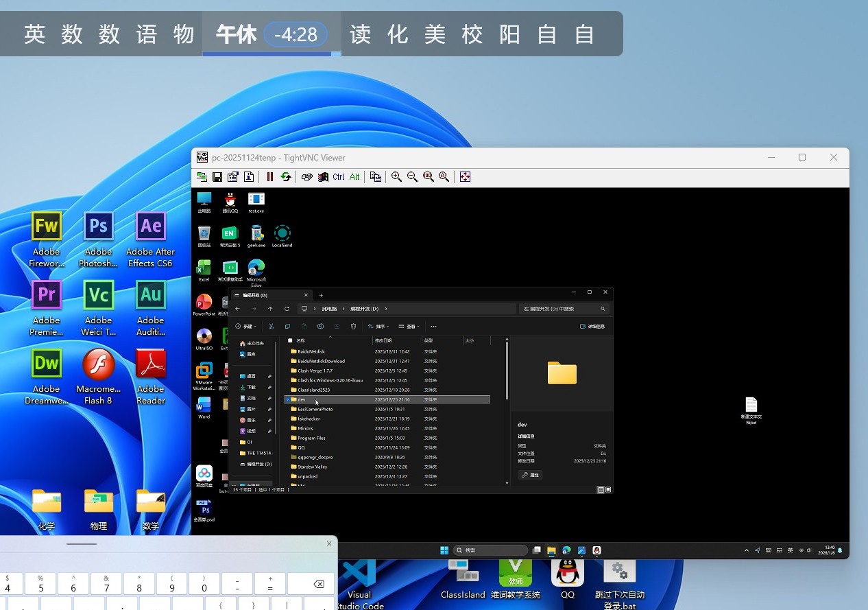Toggle full screen mode in TightVNC
Viewport: 868px width, 610px height.
click(x=465, y=177)
